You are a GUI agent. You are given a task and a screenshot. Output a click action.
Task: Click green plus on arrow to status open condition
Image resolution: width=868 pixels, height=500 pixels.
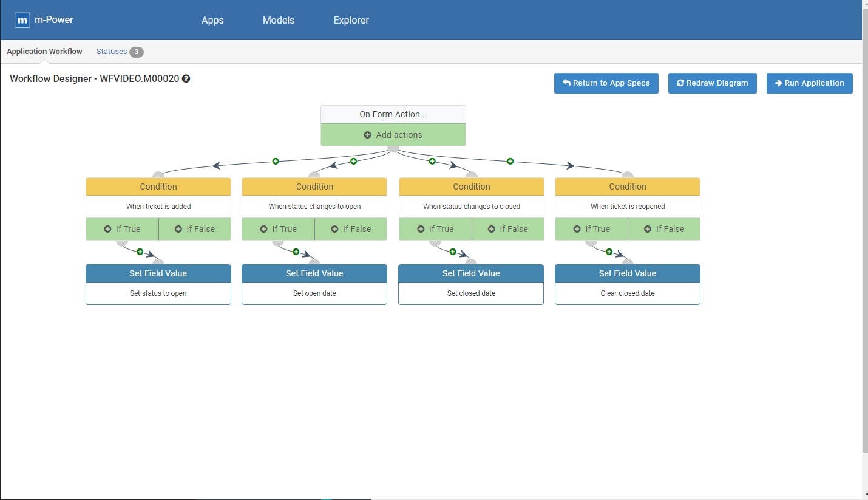[x=353, y=161]
